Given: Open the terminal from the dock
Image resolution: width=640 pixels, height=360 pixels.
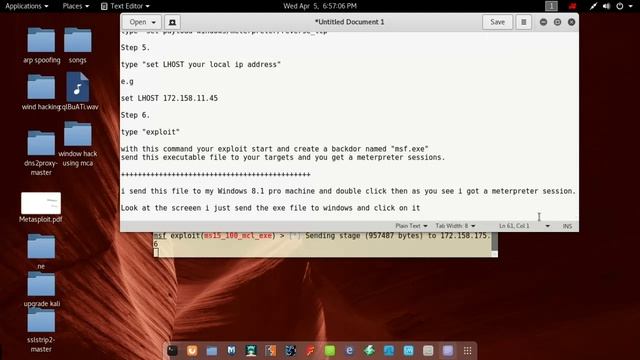Looking at the screenshot, I should pyautogui.click(x=172, y=350).
